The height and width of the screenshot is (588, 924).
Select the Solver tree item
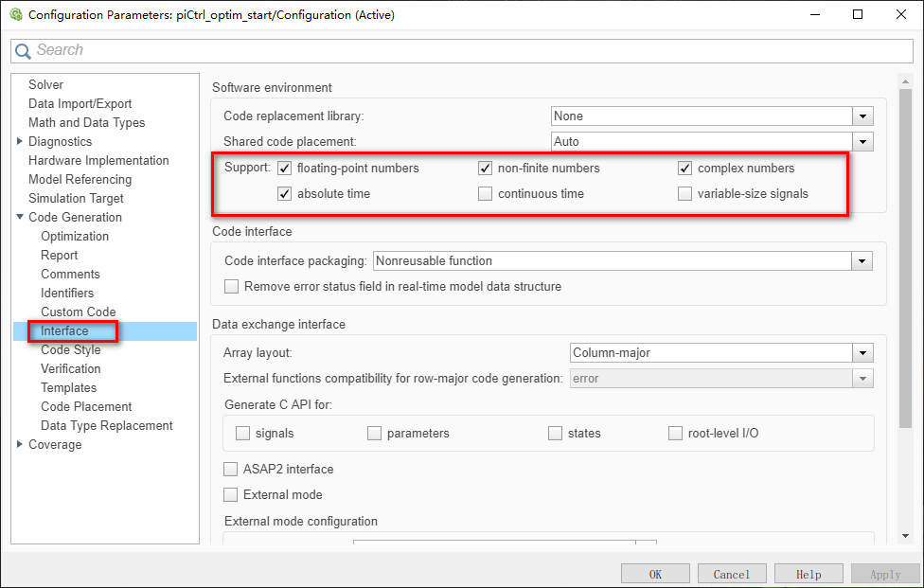point(45,84)
